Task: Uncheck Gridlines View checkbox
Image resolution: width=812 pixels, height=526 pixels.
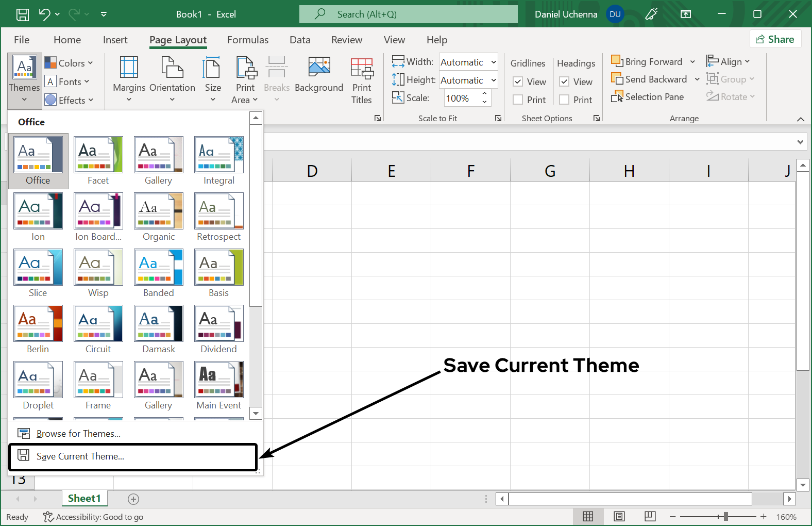Action: click(x=518, y=81)
